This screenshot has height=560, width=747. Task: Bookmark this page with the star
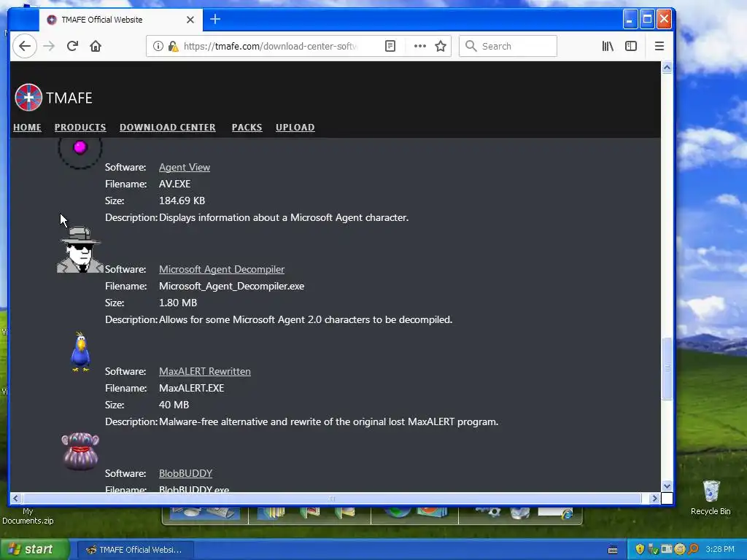pos(441,46)
